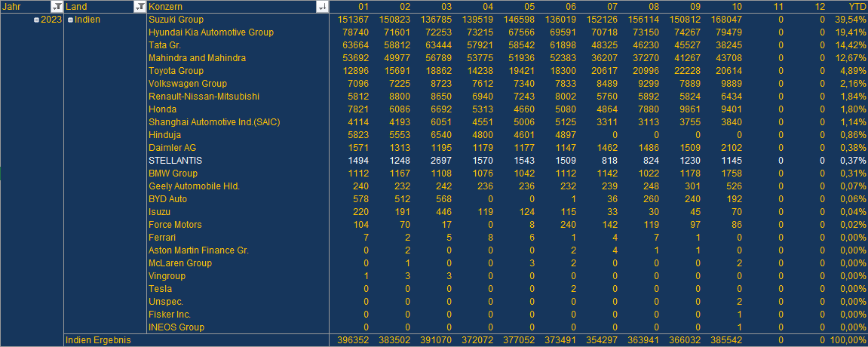Click the month 01 column header
The height and width of the screenshot is (347, 868).
coord(363,7)
